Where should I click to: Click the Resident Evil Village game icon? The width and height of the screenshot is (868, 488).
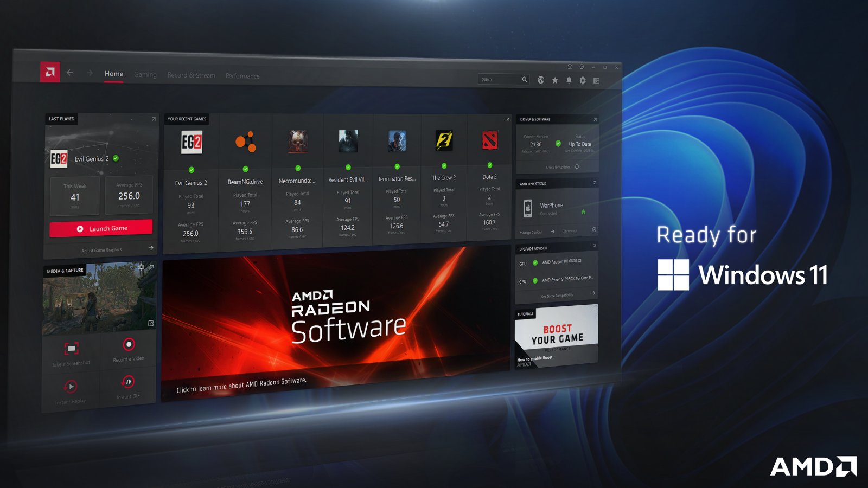tap(348, 140)
